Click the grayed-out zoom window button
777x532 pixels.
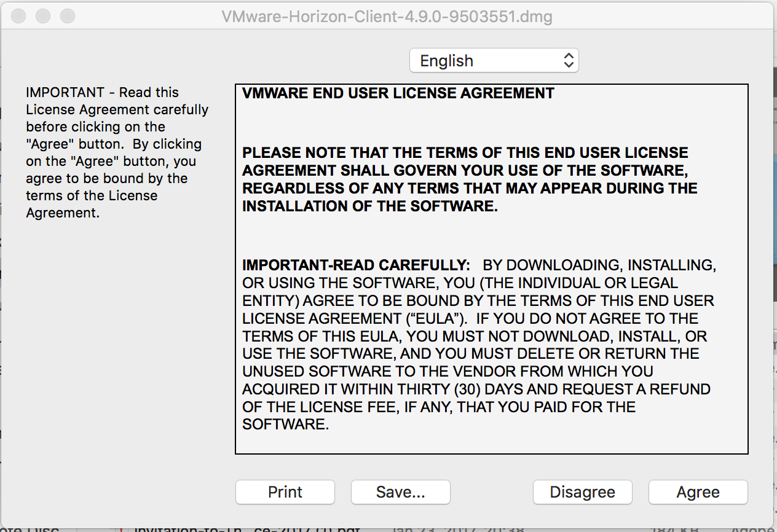pos(67,16)
